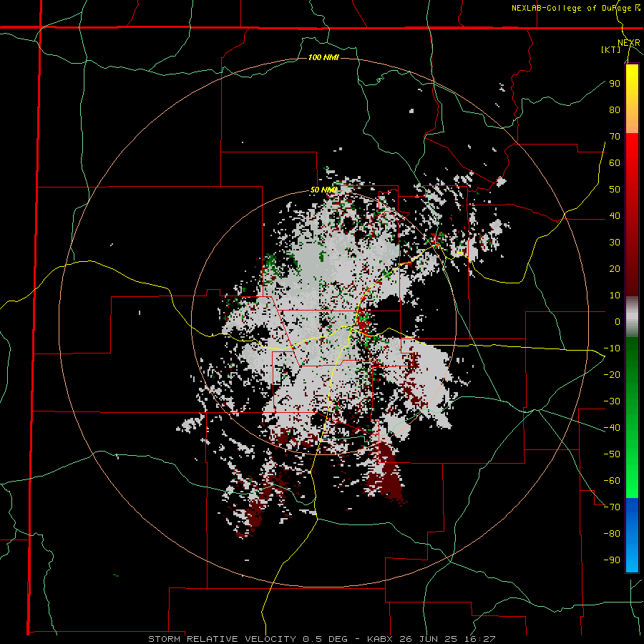Click the 30 value on the color scale
Image resolution: width=644 pixels, height=644 pixels.
615,243
